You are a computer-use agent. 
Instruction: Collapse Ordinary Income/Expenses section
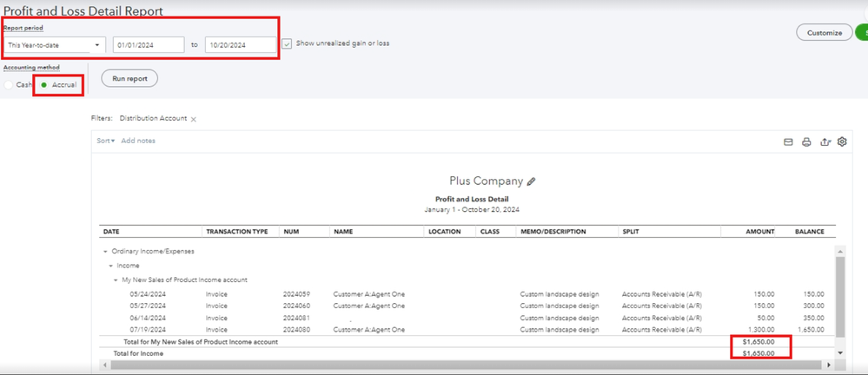pos(106,251)
